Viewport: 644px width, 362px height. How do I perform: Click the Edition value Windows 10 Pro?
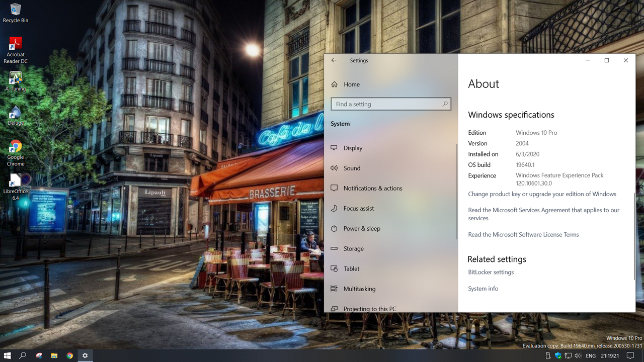pyautogui.click(x=536, y=133)
